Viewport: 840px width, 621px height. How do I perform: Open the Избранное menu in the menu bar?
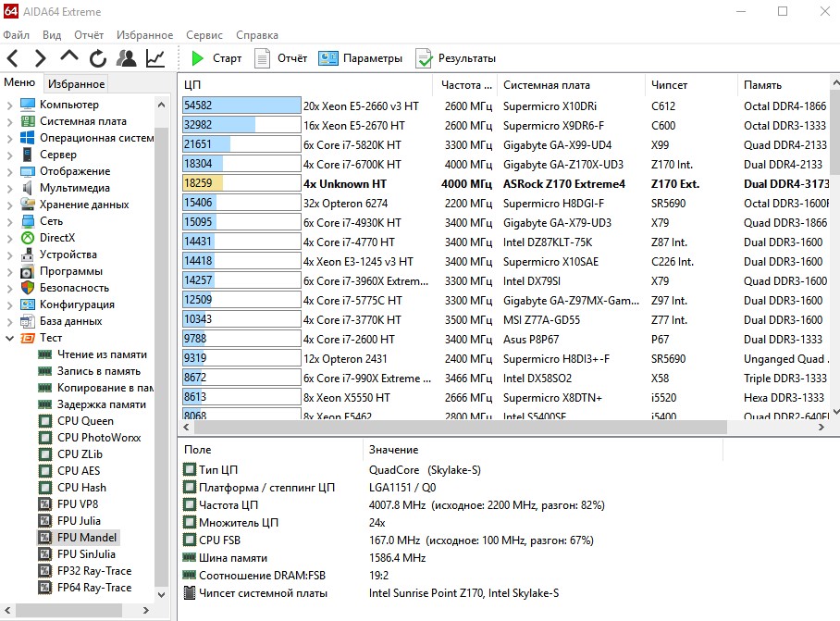click(x=144, y=35)
